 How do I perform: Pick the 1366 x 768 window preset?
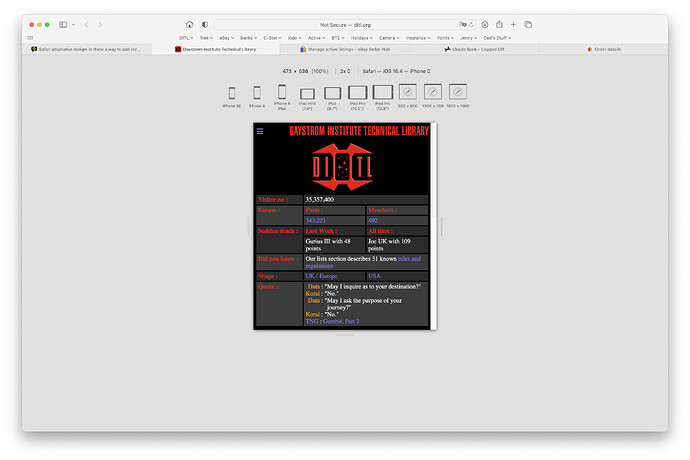433,96
